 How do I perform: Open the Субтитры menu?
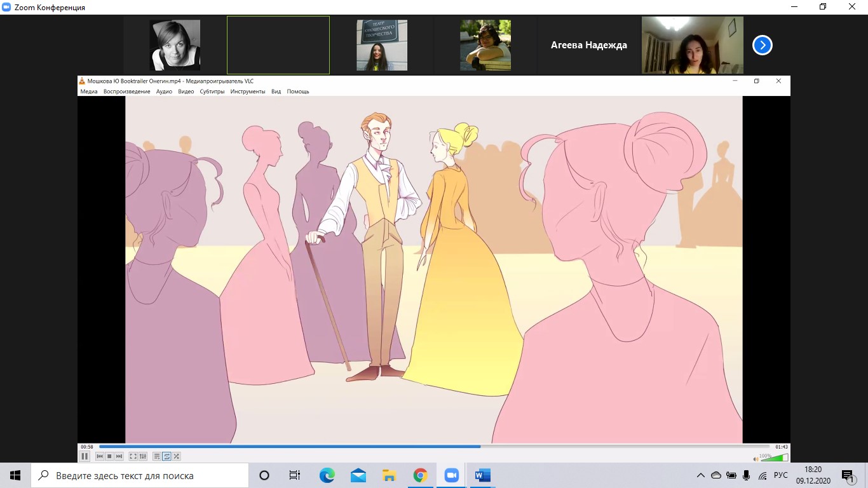pos(212,91)
